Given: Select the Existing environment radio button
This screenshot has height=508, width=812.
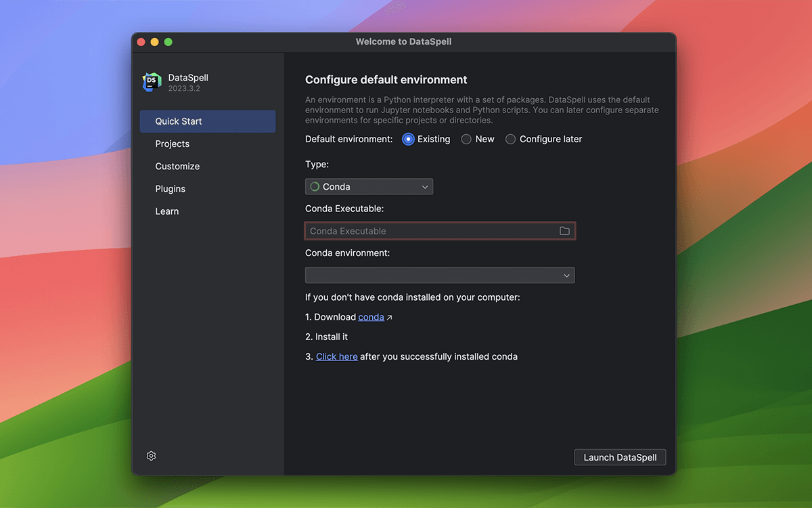Looking at the screenshot, I should [x=408, y=139].
